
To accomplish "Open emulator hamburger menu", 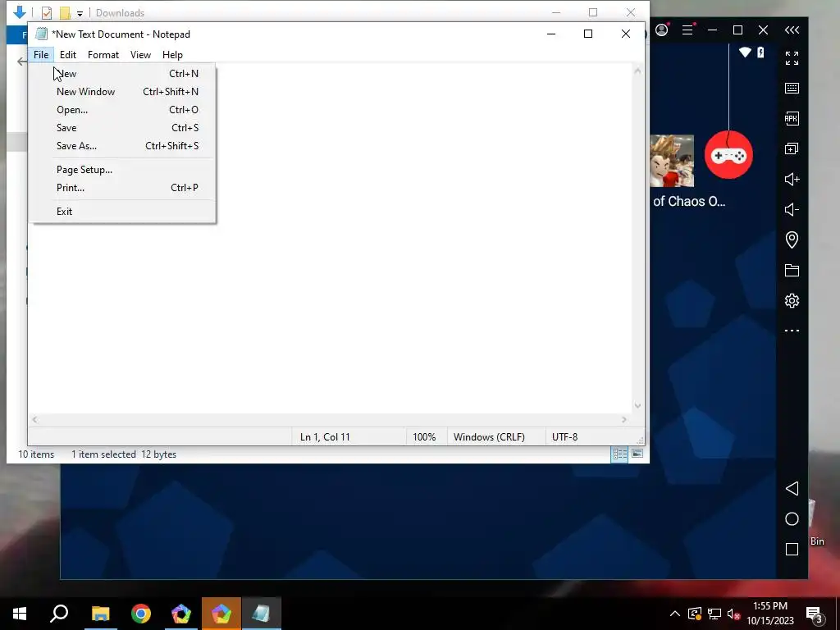I will pyautogui.click(x=688, y=30).
